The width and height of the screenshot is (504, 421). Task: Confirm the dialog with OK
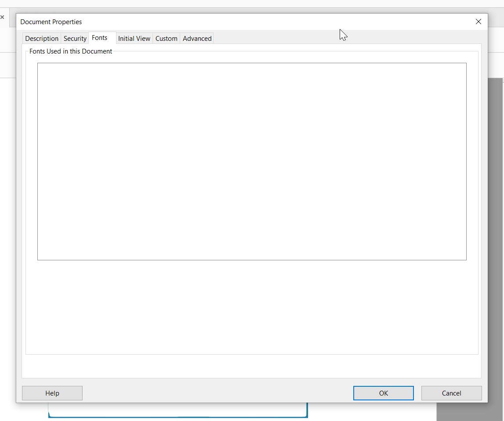tap(383, 393)
